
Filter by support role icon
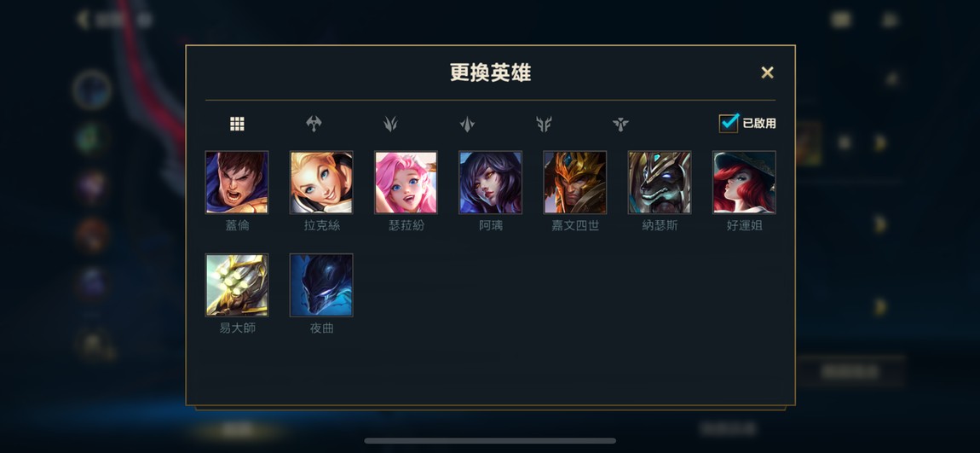click(x=620, y=124)
